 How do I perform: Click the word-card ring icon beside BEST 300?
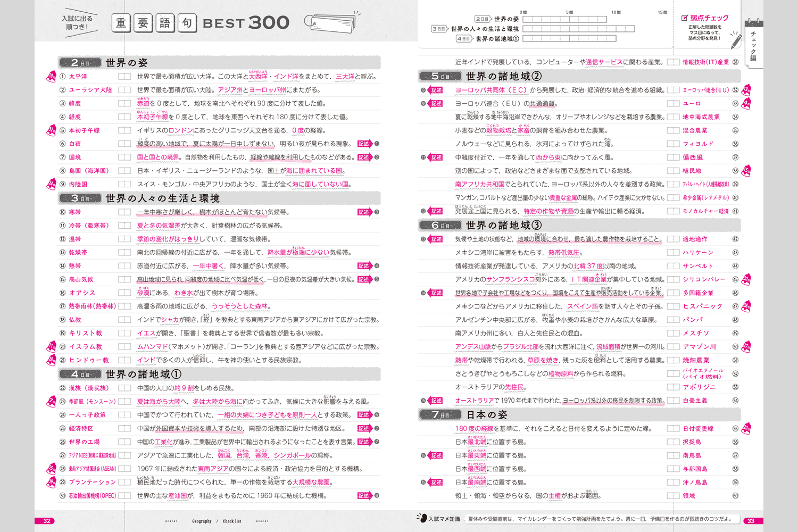[x=334, y=22]
